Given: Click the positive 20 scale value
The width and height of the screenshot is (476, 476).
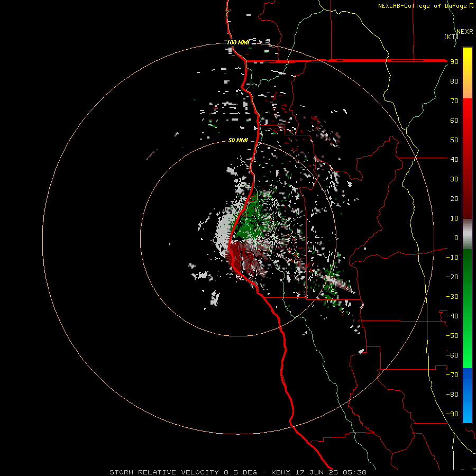Looking at the screenshot, I should 454,198.
